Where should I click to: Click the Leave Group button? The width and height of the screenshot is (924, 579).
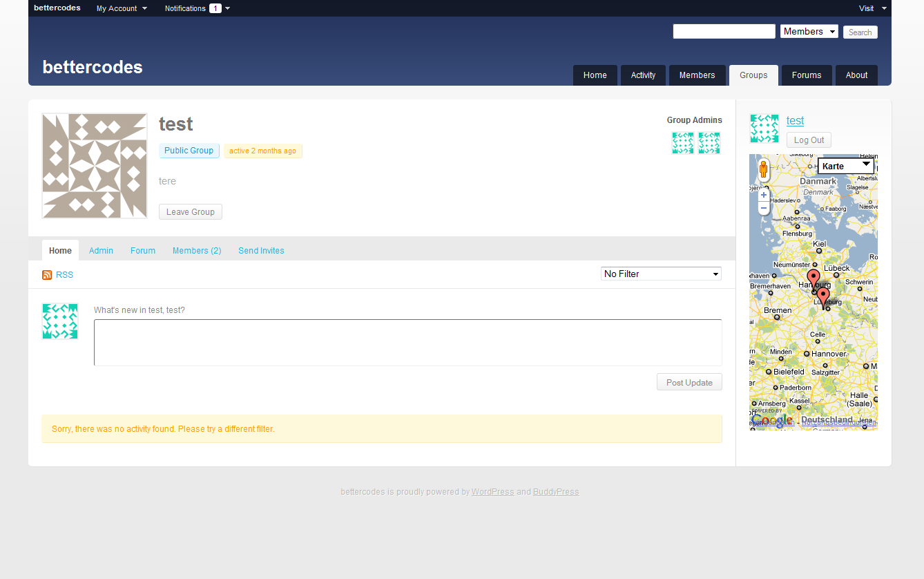pos(191,212)
